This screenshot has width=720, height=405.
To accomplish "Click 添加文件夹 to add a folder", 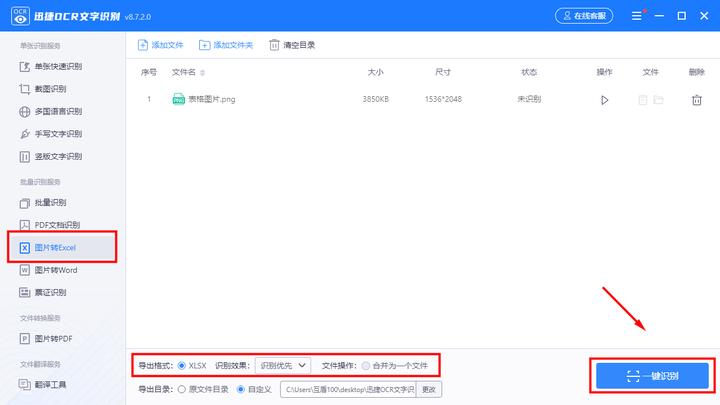I will (x=226, y=45).
